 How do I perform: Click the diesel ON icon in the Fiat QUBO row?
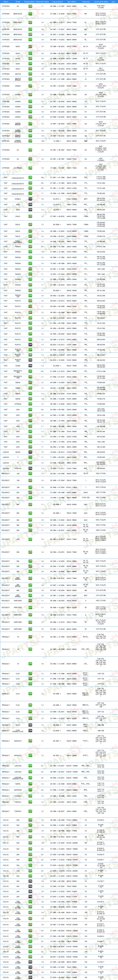point(30,366)
